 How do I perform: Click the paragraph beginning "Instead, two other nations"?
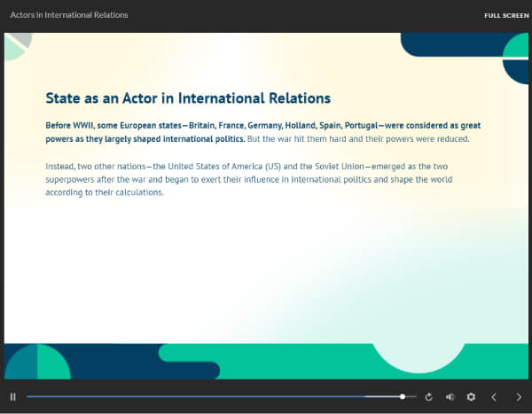point(249,179)
